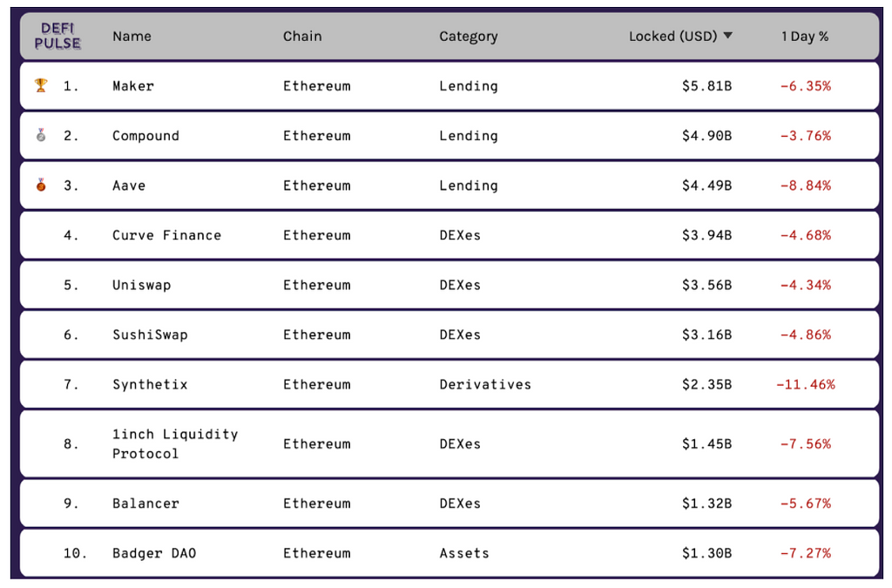Open the Badger DAO listing

coord(154,553)
